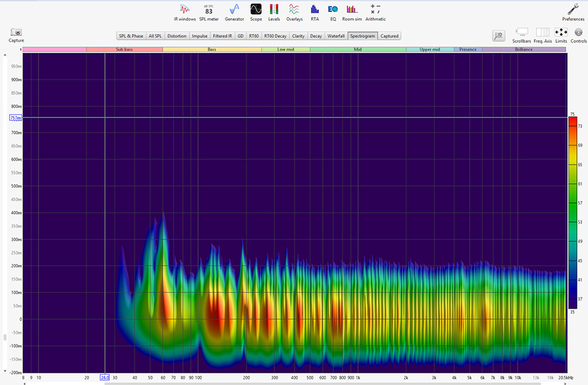The height and width of the screenshot is (385, 588).
Task: Launch the signal Generator
Action: (234, 10)
